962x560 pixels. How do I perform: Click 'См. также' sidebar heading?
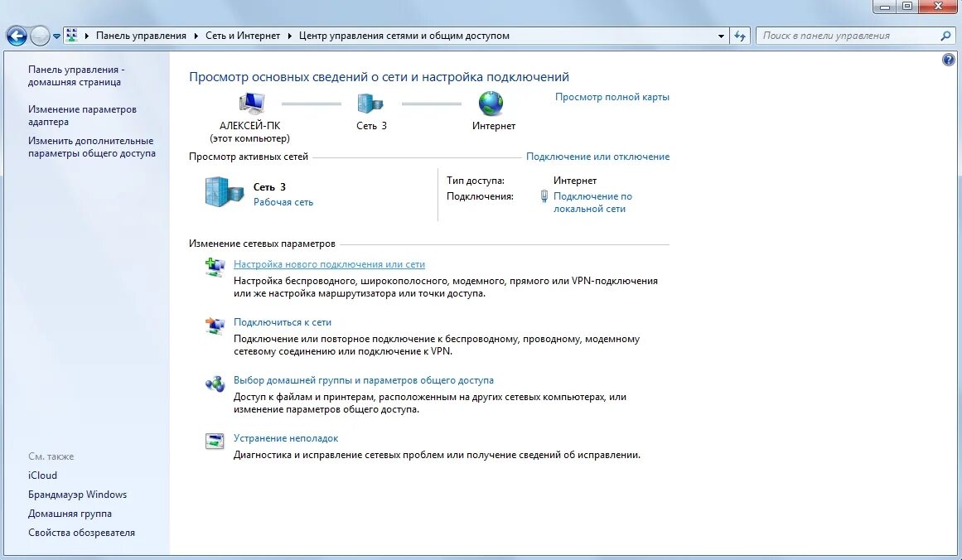click(x=51, y=456)
